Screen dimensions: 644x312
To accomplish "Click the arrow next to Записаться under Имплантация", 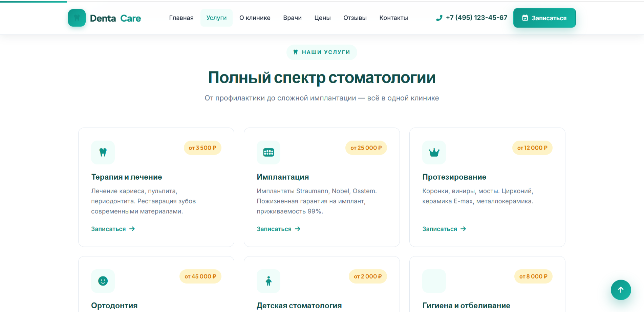I will tap(298, 229).
